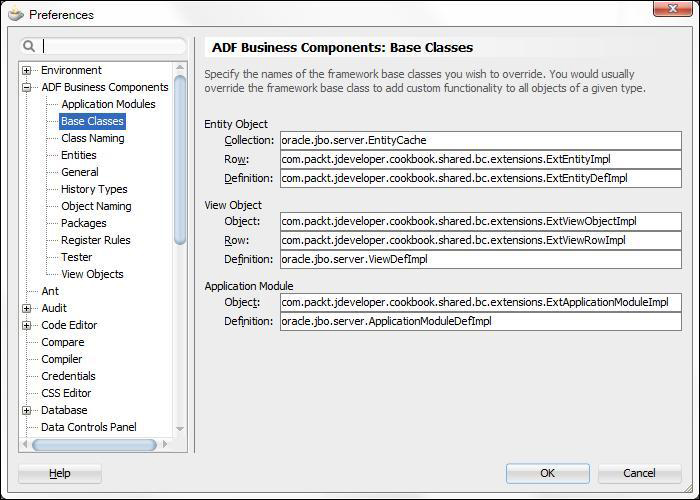Open Ant preferences
Screen dimensions: 700x500
coord(50,291)
